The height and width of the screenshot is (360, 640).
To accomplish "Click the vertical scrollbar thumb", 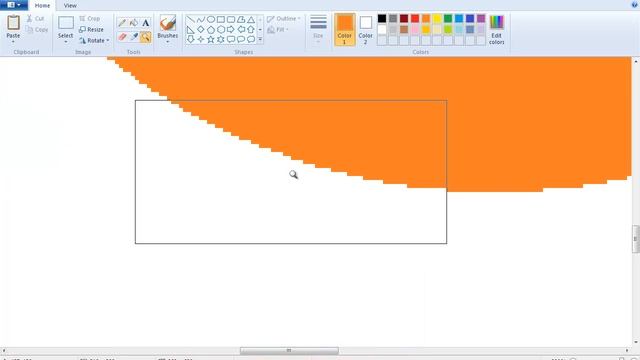I will pos(636,239).
